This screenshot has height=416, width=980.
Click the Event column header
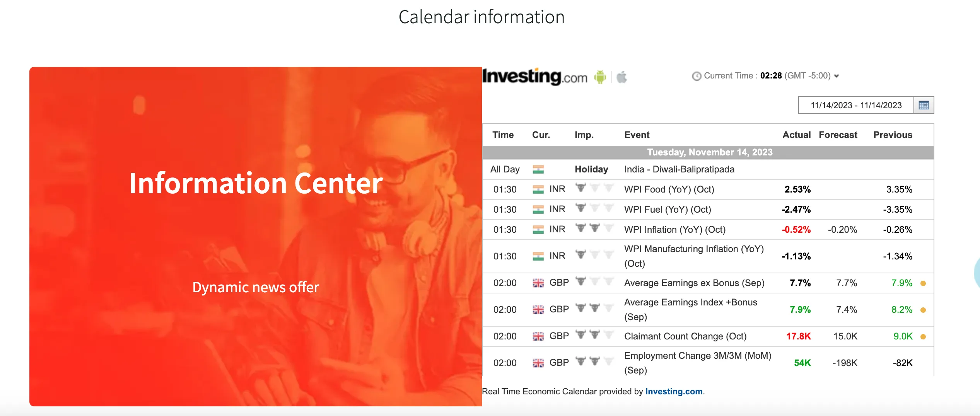pos(637,135)
